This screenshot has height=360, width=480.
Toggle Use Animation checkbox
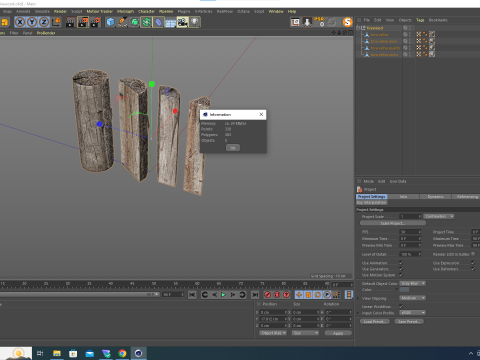click(401, 263)
